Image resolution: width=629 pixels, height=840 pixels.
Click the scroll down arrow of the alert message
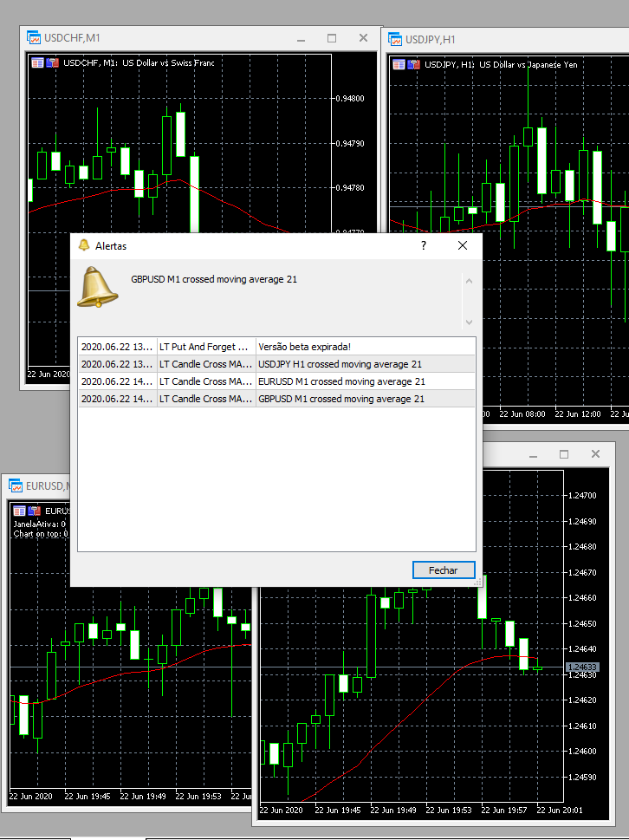tap(469, 322)
